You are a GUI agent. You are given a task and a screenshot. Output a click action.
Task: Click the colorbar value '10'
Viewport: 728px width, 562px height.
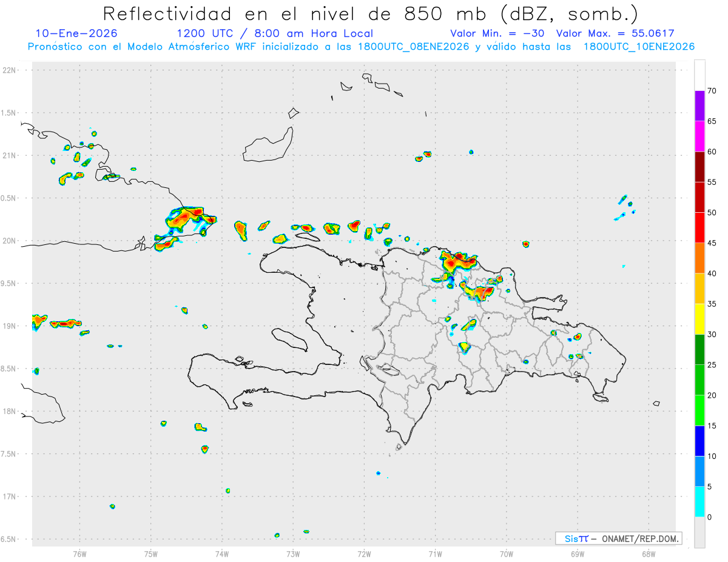[x=712, y=456]
